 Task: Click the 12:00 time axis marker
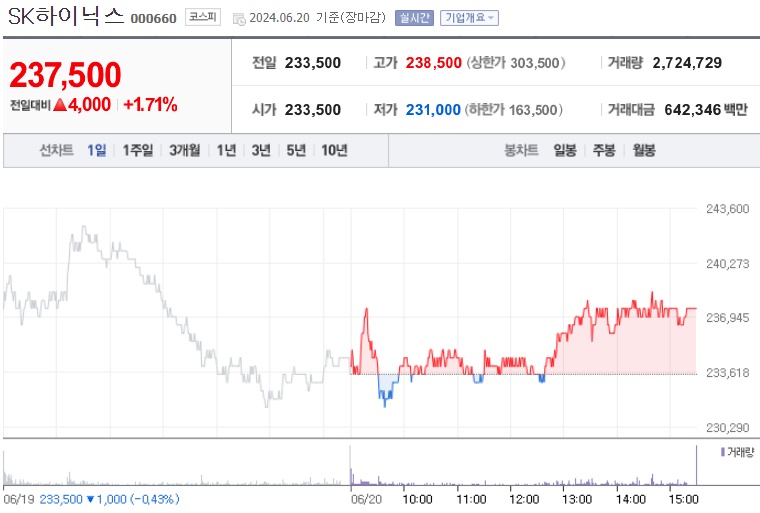(x=524, y=499)
